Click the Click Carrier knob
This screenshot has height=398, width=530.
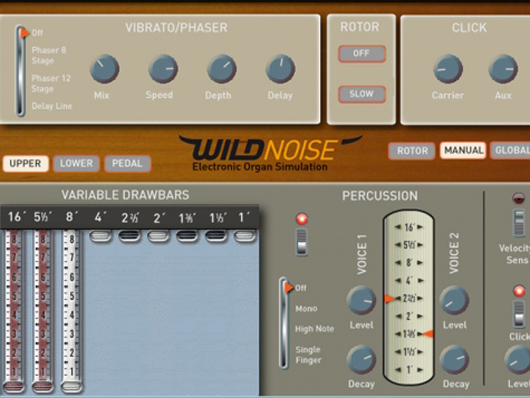(448, 69)
